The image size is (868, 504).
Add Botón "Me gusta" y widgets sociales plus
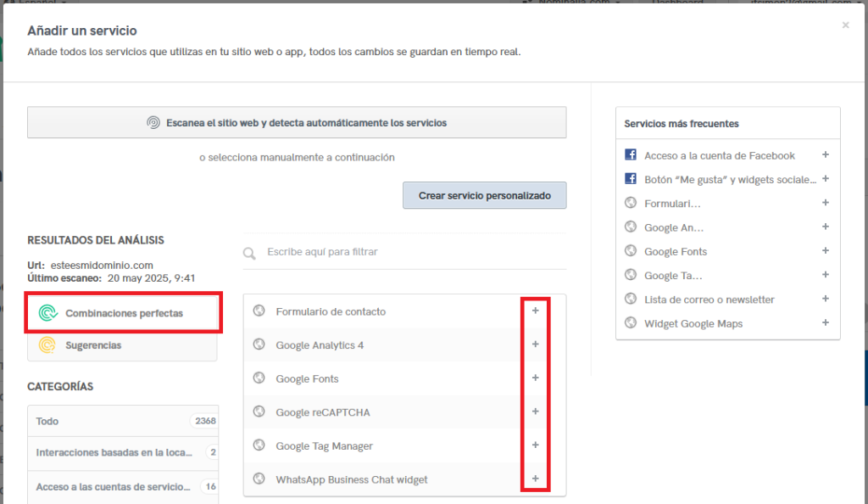tap(826, 179)
